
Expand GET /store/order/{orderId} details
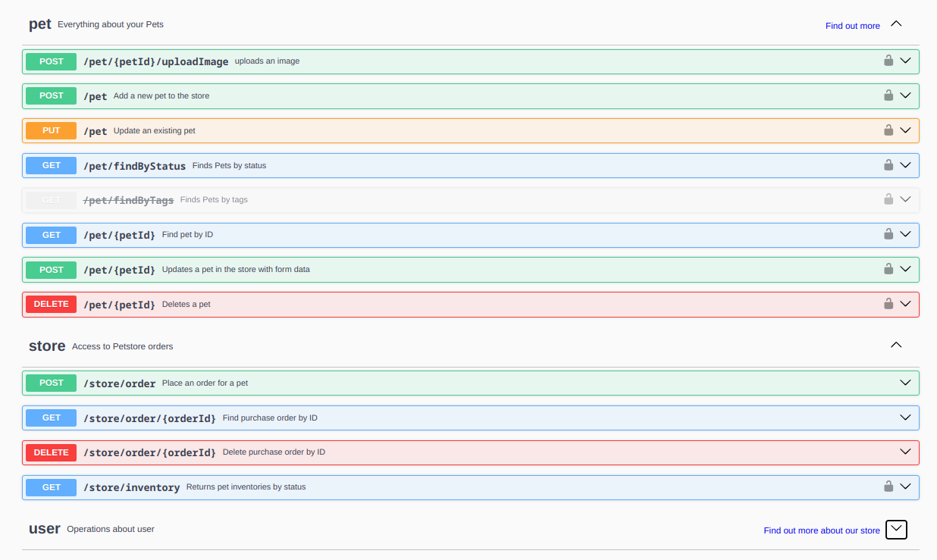(x=905, y=417)
